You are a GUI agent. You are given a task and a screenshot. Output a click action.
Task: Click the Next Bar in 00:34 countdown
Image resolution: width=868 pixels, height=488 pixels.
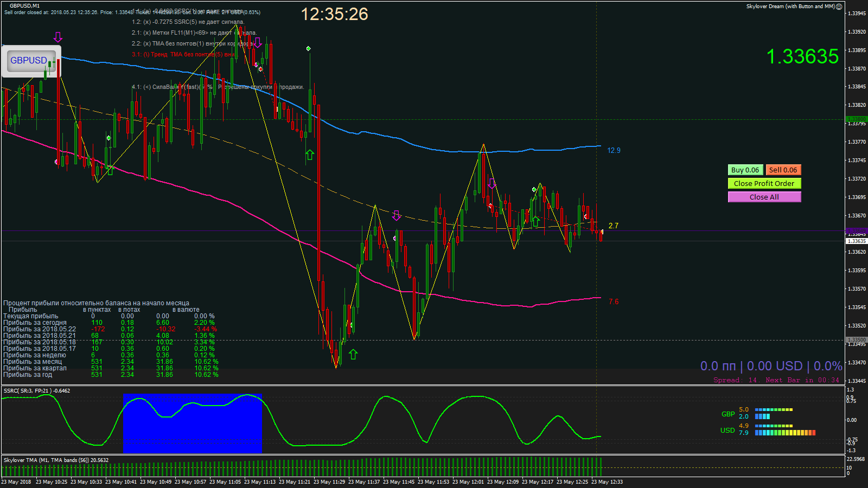pos(802,380)
